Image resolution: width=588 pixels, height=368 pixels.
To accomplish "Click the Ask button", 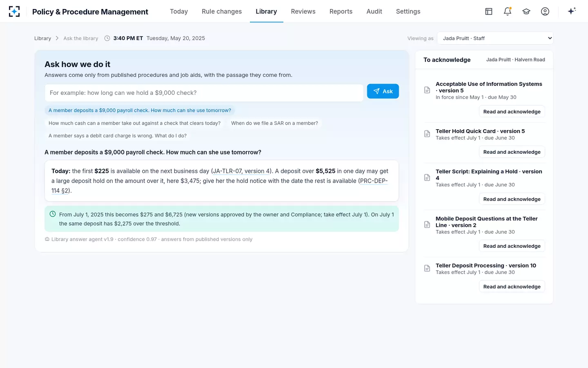I will [383, 91].
